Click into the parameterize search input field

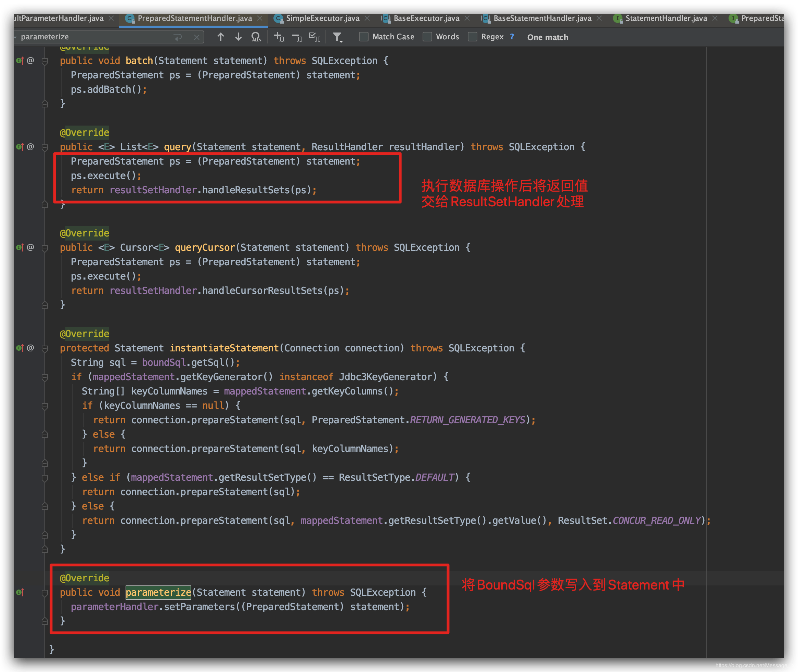coord(95,37)
